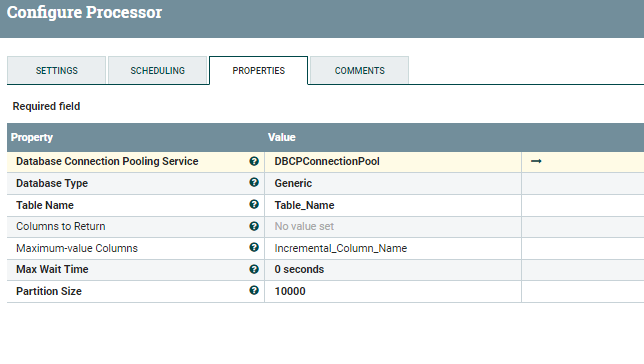Click the Partition Size property label

[49, 291]
